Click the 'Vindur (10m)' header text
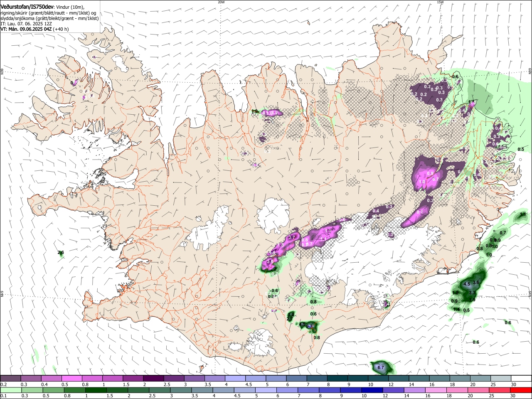The width and height of the screenshot is (532, 399). coord(70,7)
